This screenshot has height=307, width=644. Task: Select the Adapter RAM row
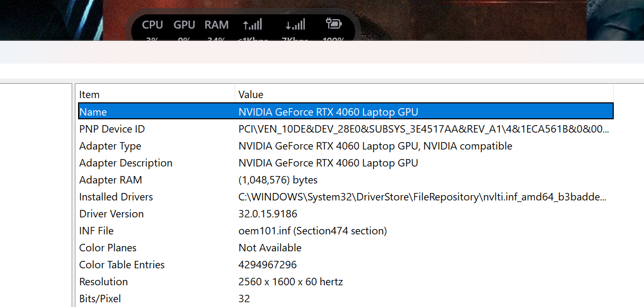click(x=346, y=180)
